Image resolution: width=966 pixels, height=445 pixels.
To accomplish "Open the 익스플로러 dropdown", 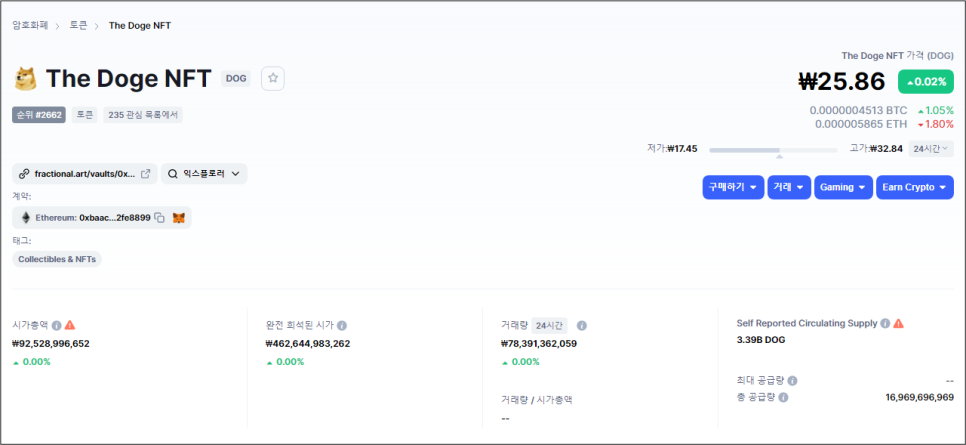I will (204, 174).
